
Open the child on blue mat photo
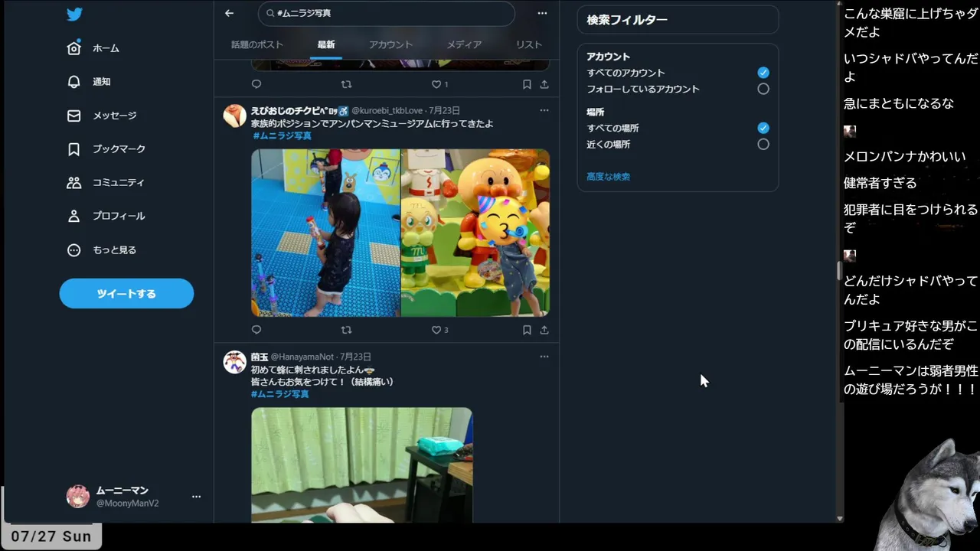[325, 233]
